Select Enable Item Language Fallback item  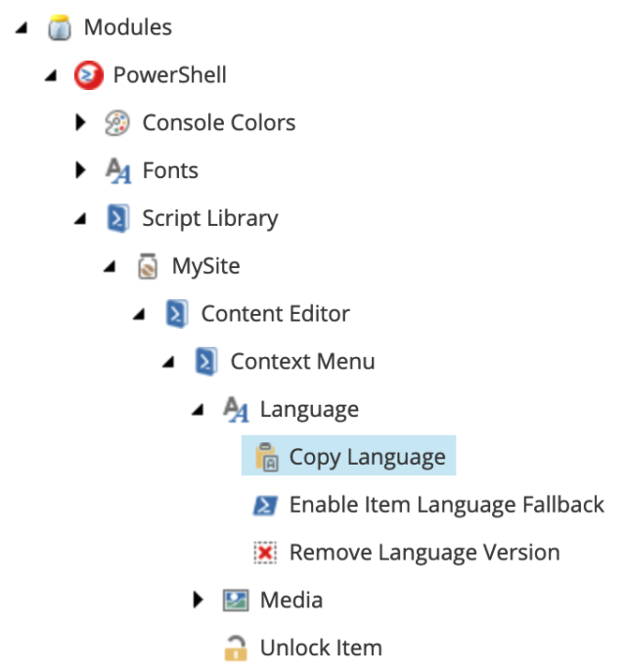pyautogui.click(x=446, y=505)
